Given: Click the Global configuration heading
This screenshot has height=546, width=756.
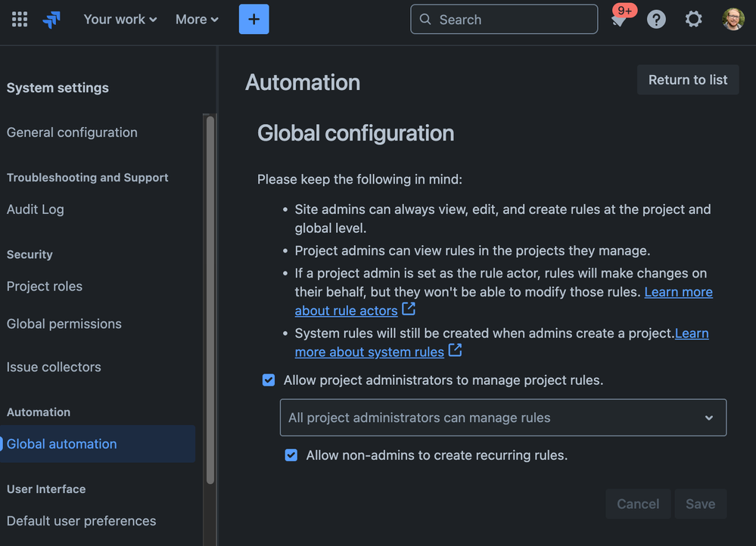Looking at the screenshot, I should coord(356,133).
